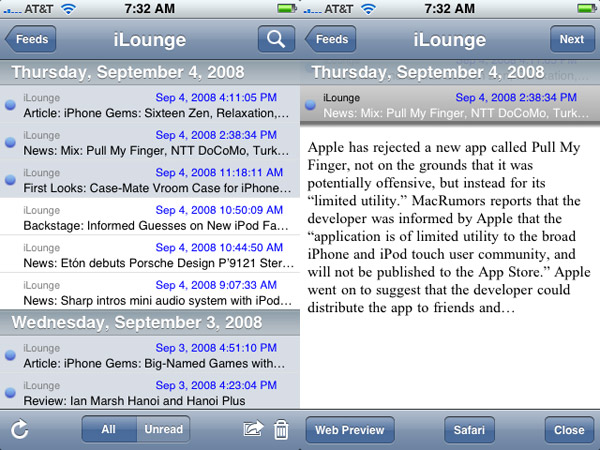
Task: Tap the share/export icon in bottom toolbar
Action: (253, 429)
